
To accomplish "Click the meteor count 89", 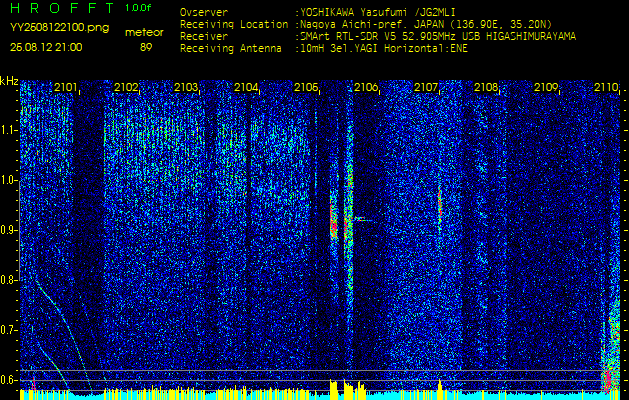I will pyautogui.click(x=146, y=47).
